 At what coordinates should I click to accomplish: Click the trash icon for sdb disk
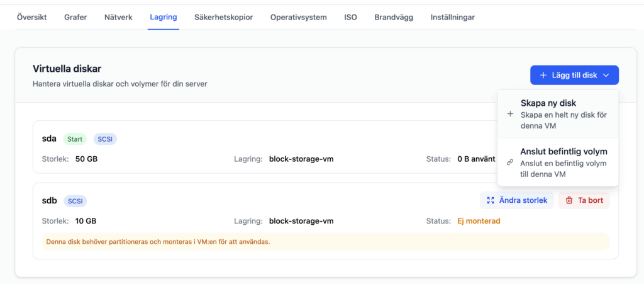tap(569, 200)
